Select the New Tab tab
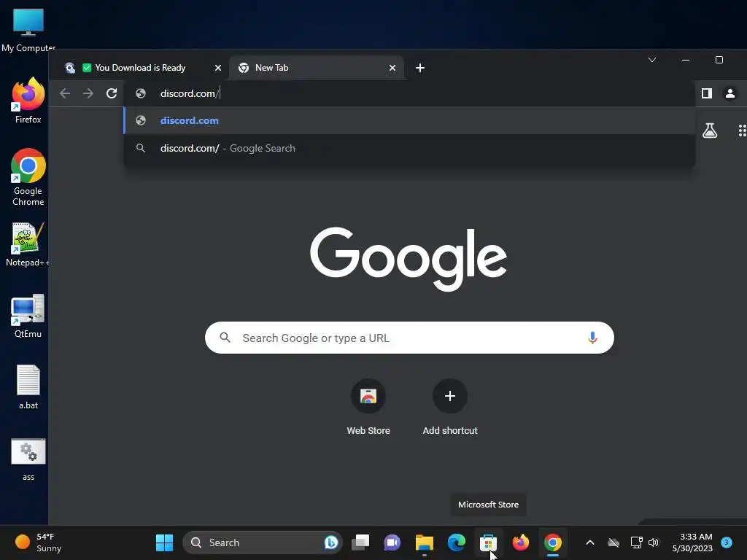Image resolution: width=747 pixels, height=560 pixels. tap(317, 68)
